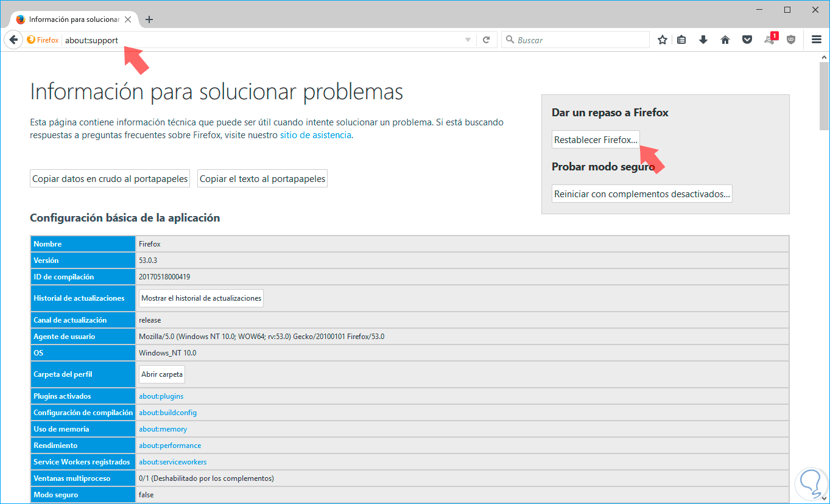This screenshot has height=504, width=830.
Task: Click the search magnifier icon
Action: [x=510, y=40]
